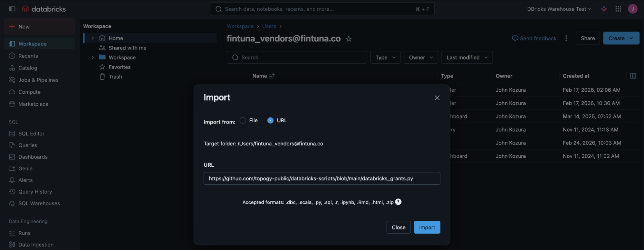Click the Databricks logo

coord(43,9)
